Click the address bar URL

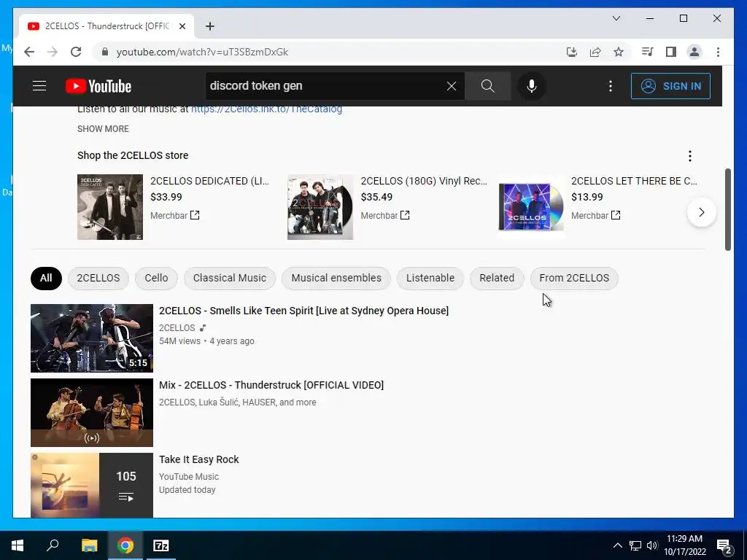[202, 52]
